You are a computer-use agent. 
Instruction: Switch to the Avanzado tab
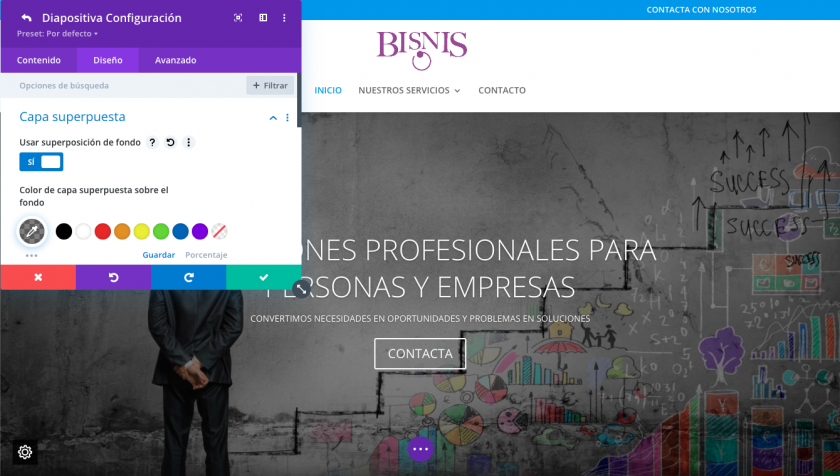(176, 60)
